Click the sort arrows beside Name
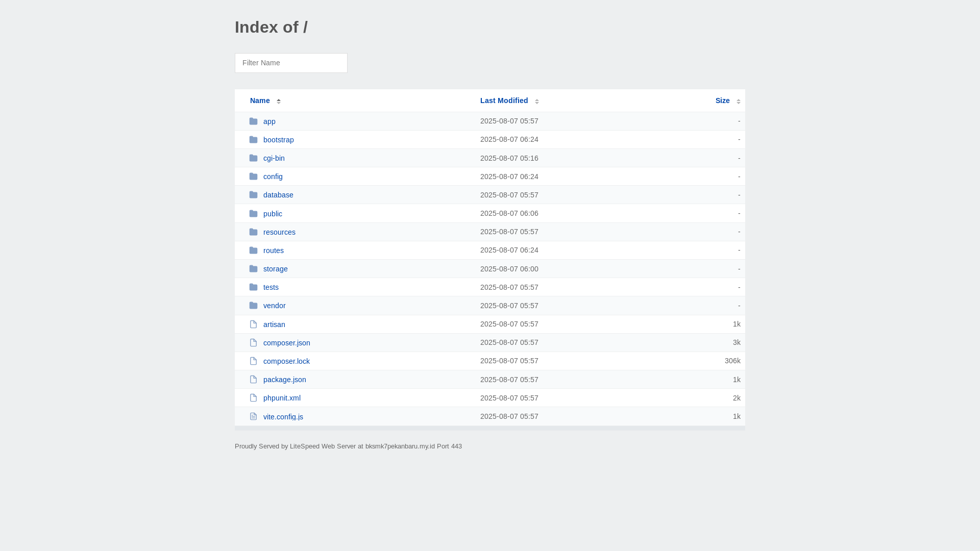 pos(279,101)
